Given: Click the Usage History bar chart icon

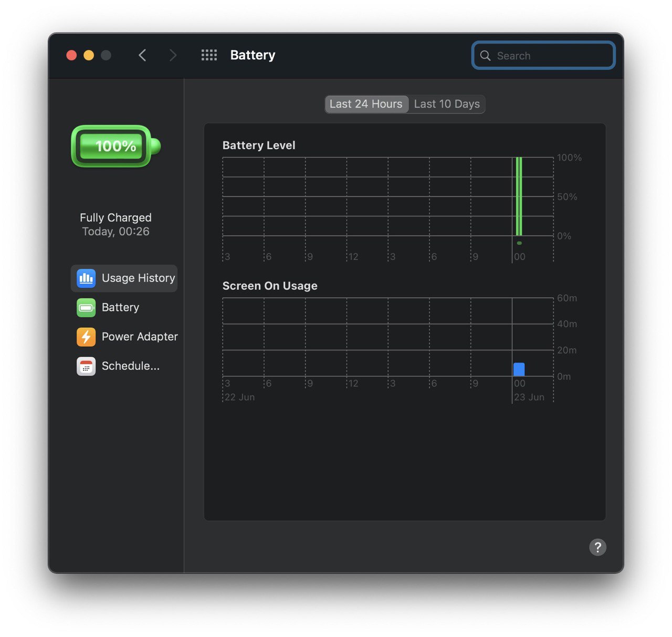Looking at the screenshot, I should pos(86,278).
